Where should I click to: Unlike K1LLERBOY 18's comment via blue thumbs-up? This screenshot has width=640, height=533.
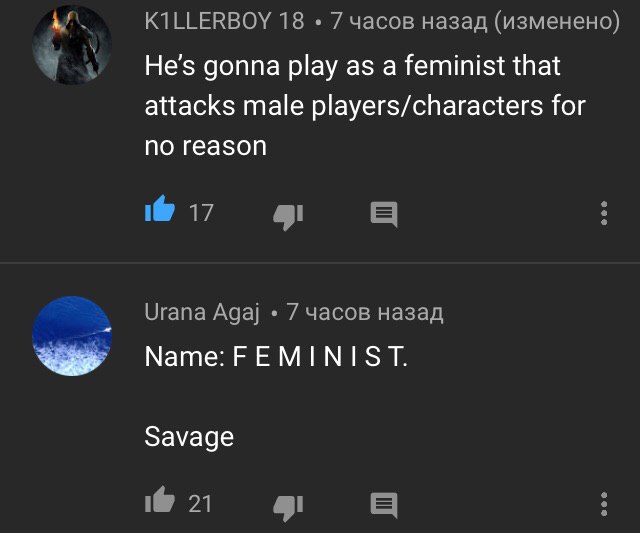click(x=160, y=209)
